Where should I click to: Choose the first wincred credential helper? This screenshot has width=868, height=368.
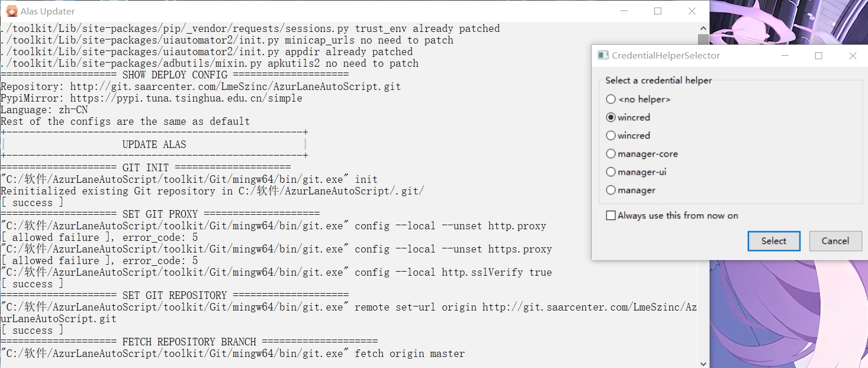point(611,117)
